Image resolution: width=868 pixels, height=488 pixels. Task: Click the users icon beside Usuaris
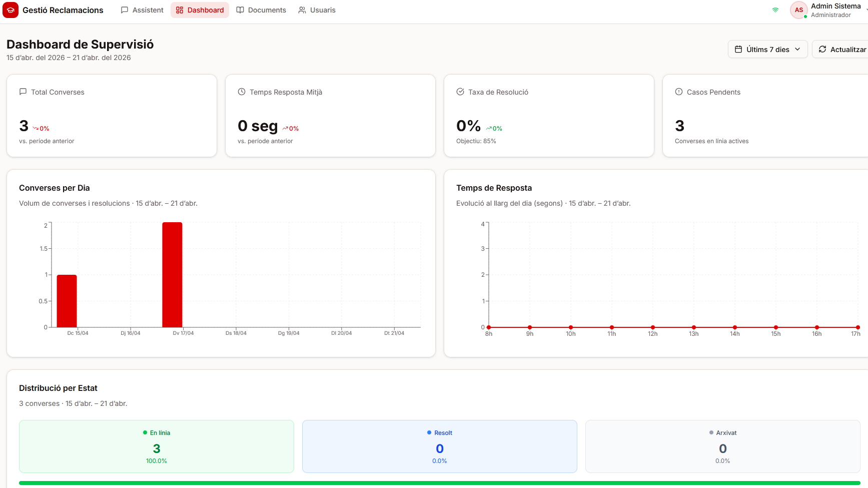(x=302, y=10)
